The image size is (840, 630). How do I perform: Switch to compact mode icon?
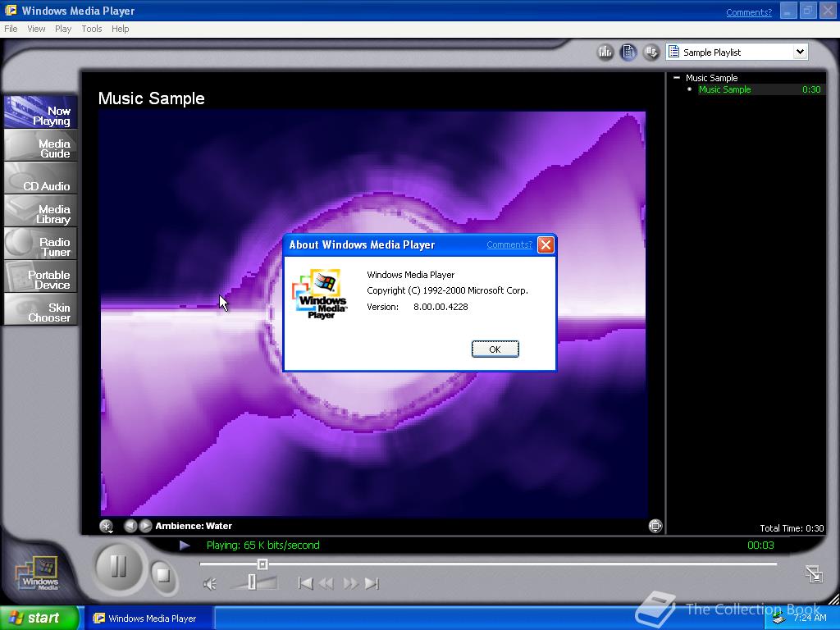click(x=814, y=573)
